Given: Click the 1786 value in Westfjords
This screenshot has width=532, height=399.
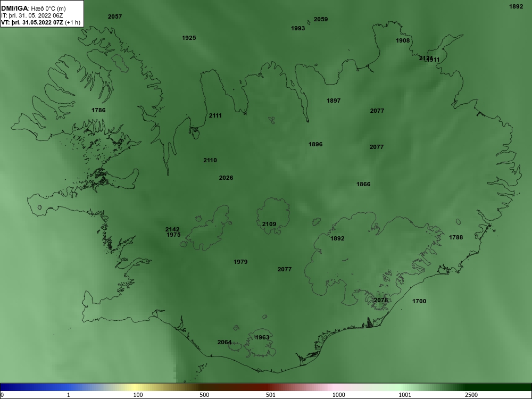Looking at the screenshot, I should [x=98, y=110].
